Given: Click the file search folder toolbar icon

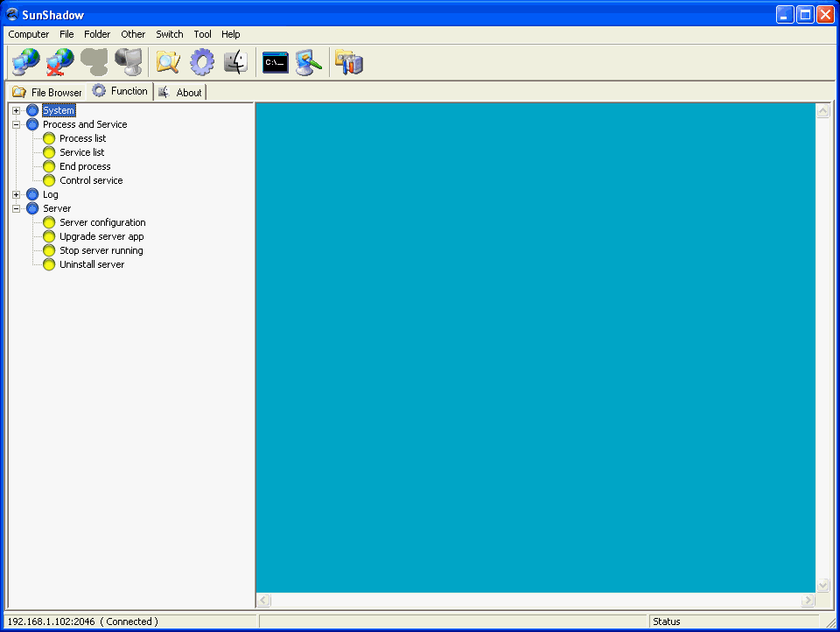Looking at the screenshot, I should 166,61.
